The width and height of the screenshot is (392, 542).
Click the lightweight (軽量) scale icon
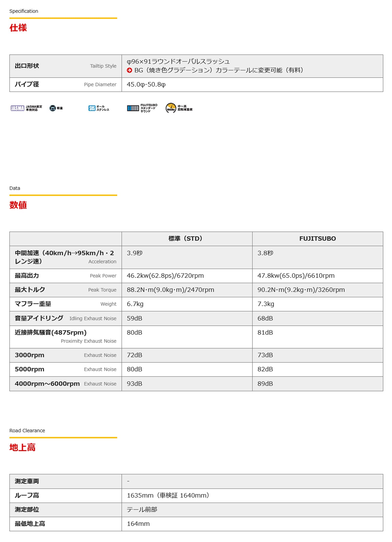pos(53,108)
